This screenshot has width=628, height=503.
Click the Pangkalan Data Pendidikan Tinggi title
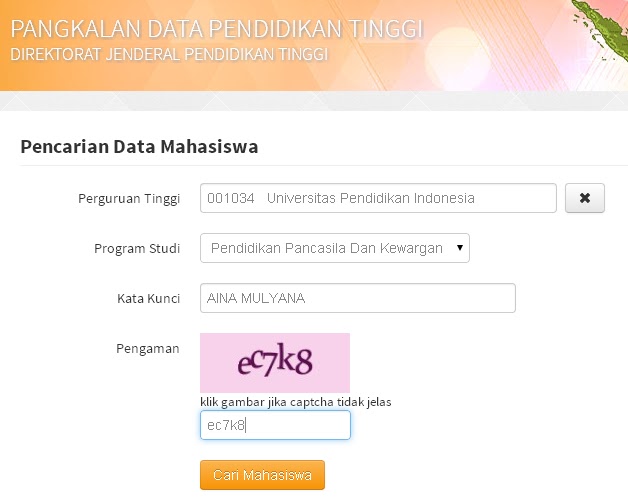coord(217,29)
